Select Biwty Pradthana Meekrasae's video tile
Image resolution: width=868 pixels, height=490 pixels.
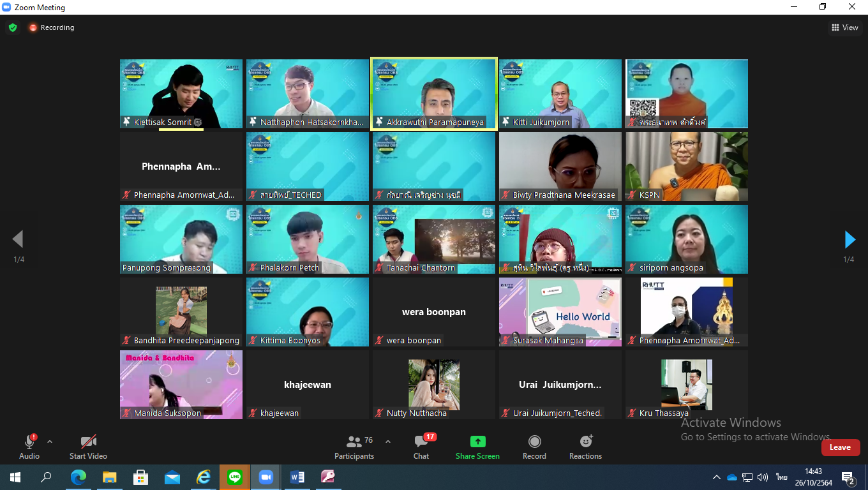(x=560, y=167)
